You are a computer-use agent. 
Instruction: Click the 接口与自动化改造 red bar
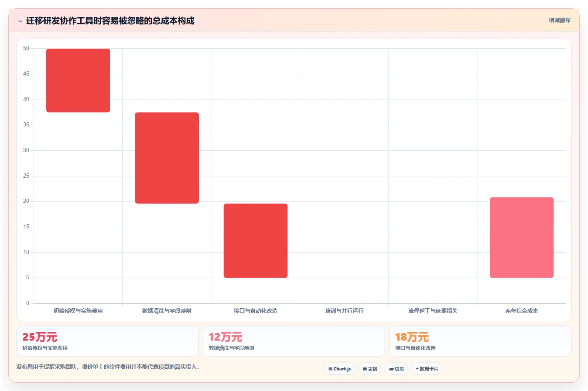(x=256, y=241)
